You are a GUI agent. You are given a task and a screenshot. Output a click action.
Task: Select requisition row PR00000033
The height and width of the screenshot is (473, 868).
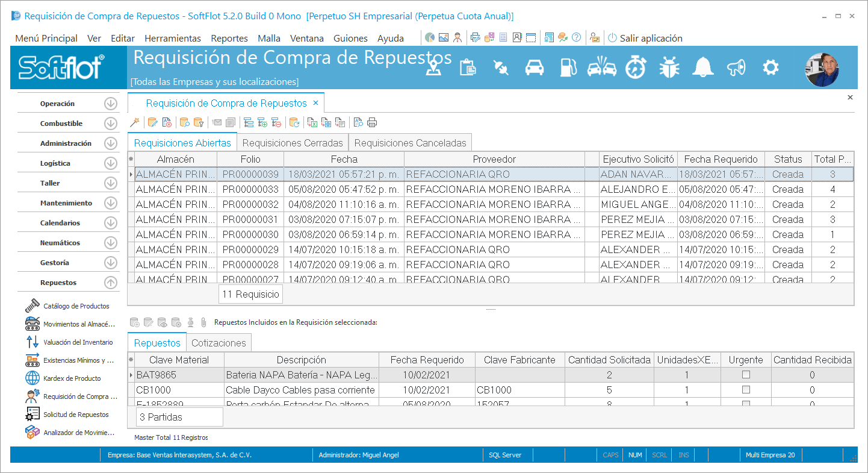[250, 189]
